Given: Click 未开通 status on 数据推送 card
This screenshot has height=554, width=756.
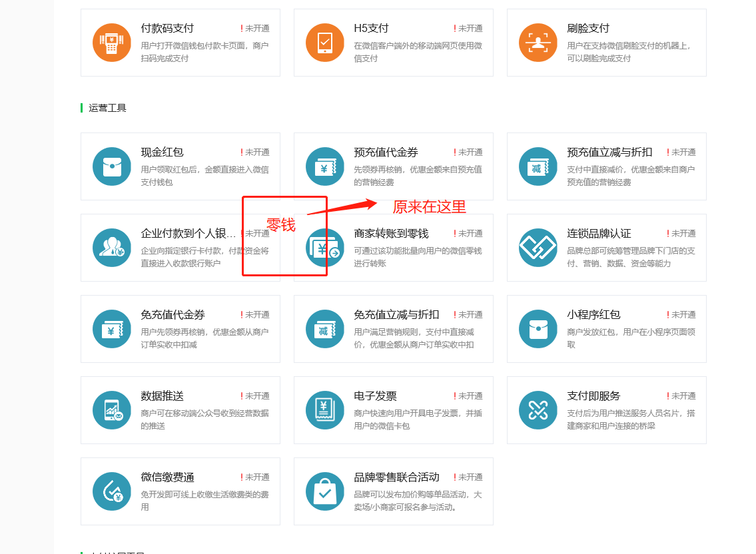Looking at the screenshot, I should pos(255,396).
